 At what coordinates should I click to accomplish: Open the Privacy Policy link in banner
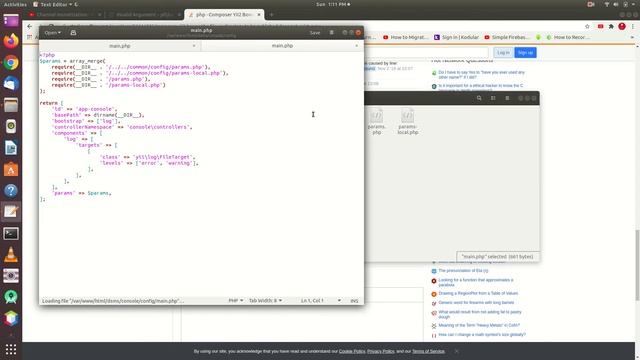coord(380,351)
